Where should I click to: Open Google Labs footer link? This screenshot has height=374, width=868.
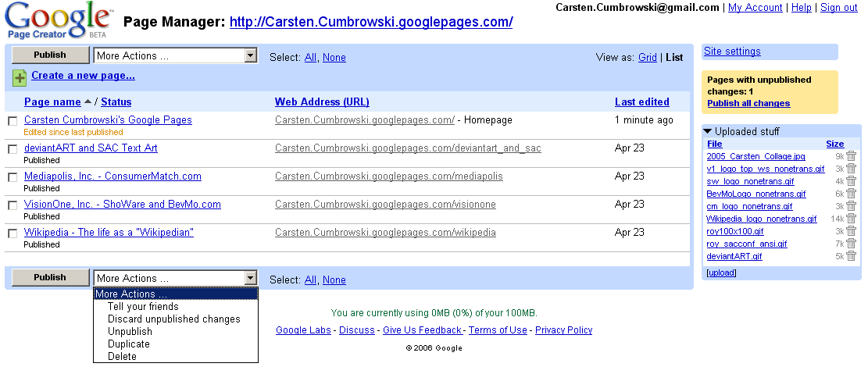click(x=303, y=330)
